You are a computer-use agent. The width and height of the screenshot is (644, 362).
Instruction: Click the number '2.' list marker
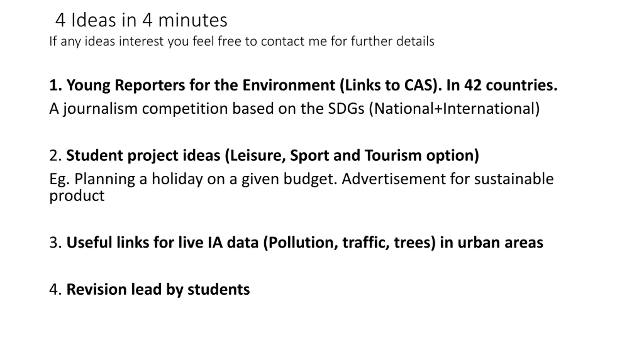pos(56,156)
